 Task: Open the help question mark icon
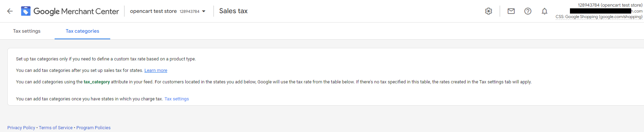528,11
